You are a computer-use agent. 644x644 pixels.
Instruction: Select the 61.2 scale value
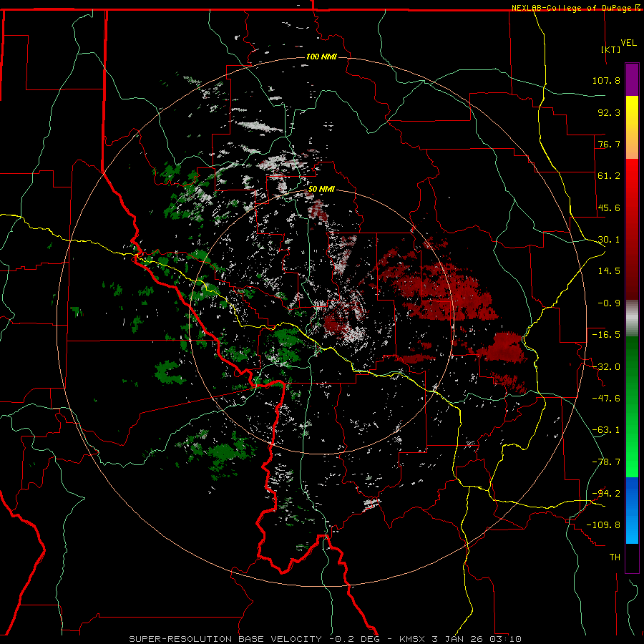[609, 176]
